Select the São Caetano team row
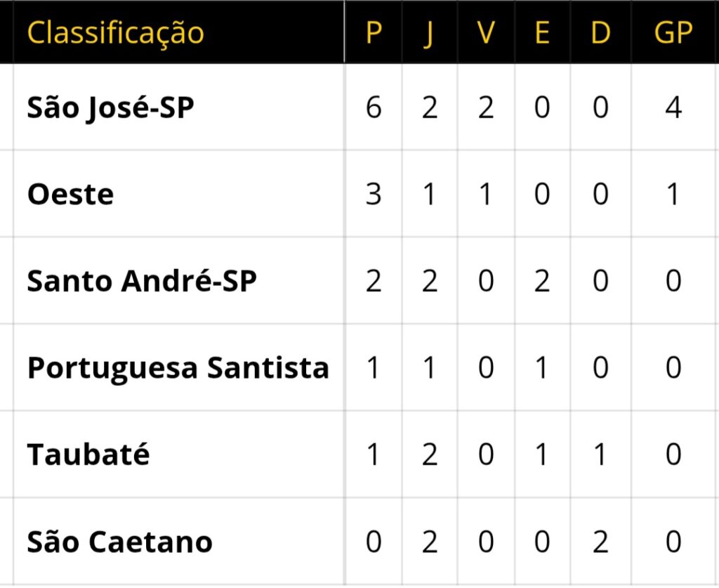 tap(119, 542)
